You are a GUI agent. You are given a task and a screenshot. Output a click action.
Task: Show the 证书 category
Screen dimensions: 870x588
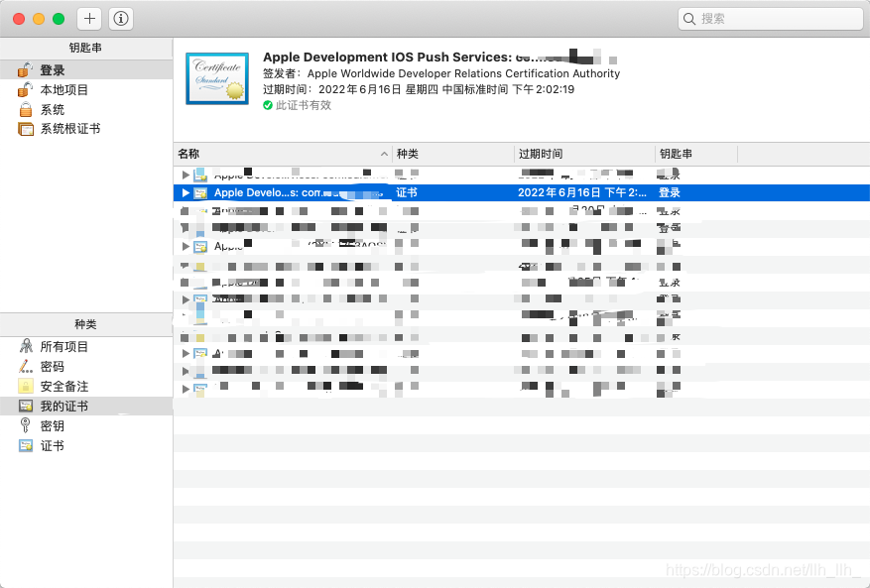(x=86, y=446)
